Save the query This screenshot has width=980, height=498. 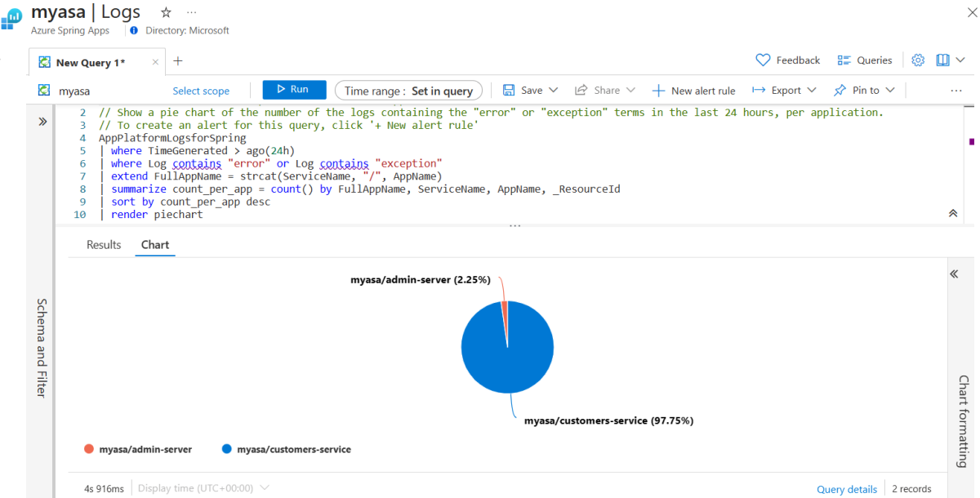523,91
